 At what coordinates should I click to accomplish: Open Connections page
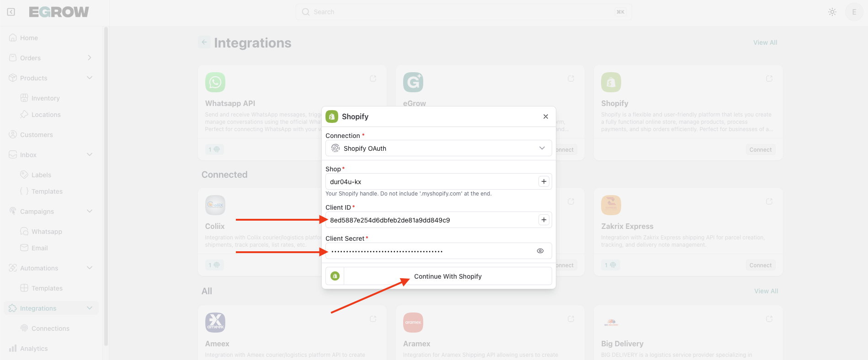(x=50, y=328)
